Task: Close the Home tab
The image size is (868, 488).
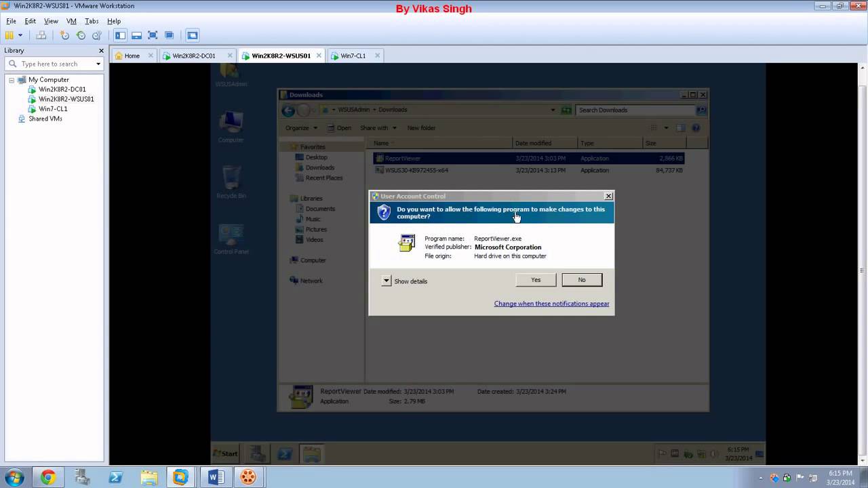Action: coord(151,56)
